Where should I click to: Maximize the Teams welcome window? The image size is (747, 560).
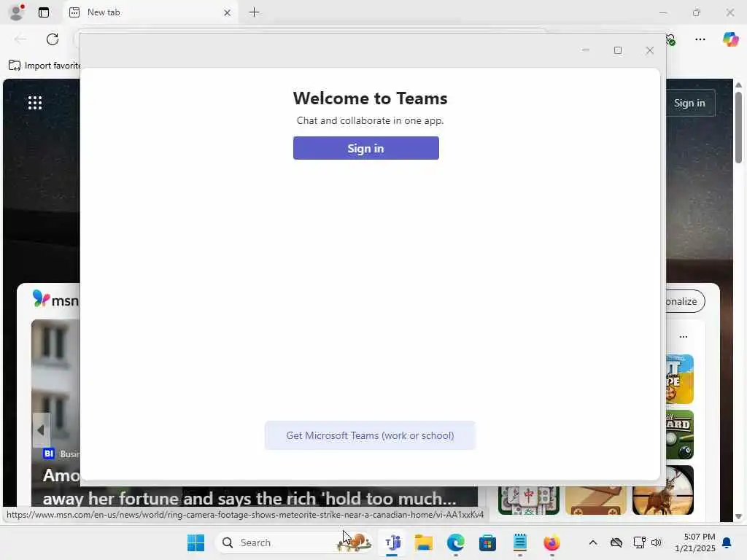pos(618,50)
